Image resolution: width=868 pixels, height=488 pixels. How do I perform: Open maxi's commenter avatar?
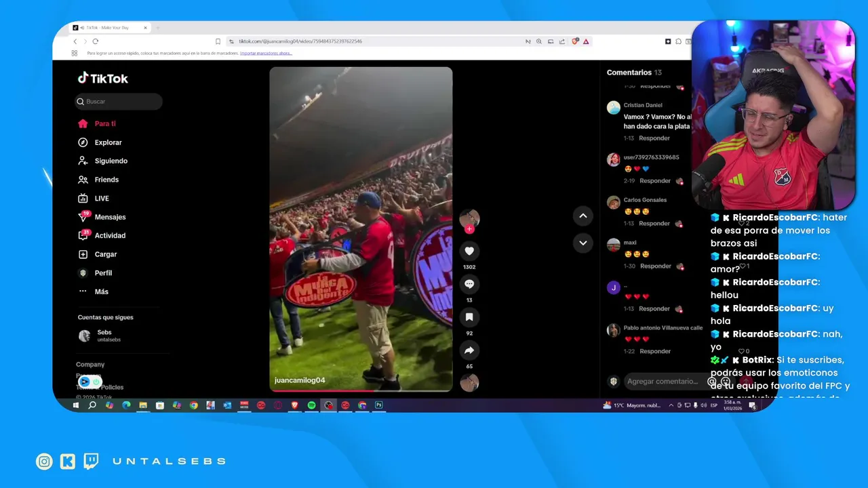[x=614, y=245]
